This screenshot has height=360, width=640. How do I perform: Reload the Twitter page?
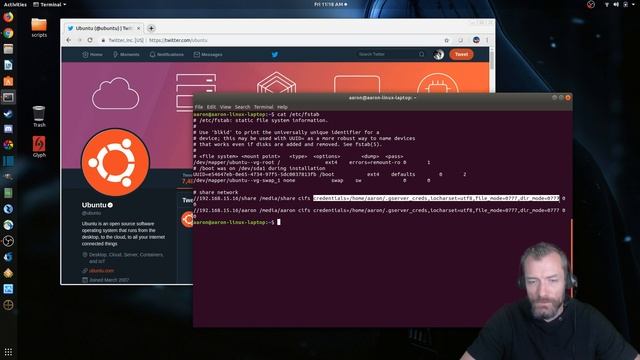tap(90, 40)
